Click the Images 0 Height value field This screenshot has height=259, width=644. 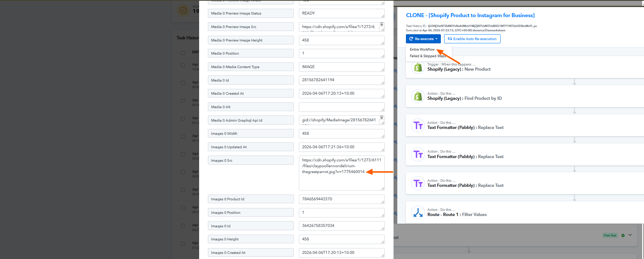341,239
